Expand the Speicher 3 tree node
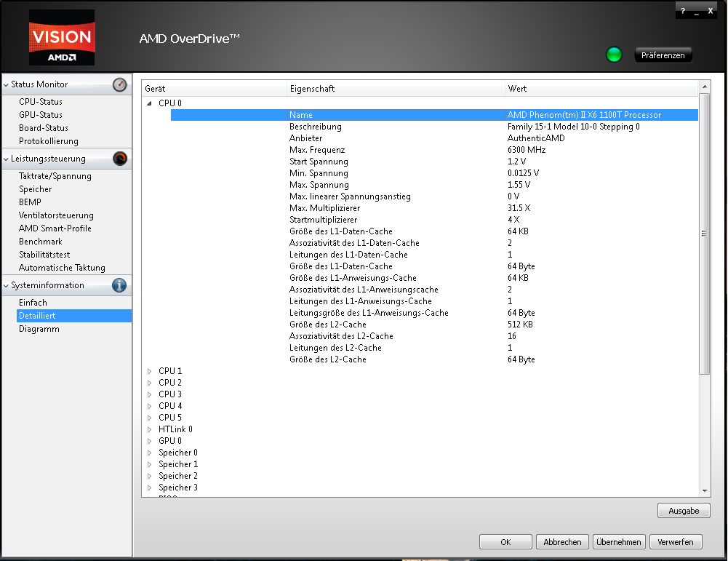 click(150, 488)
